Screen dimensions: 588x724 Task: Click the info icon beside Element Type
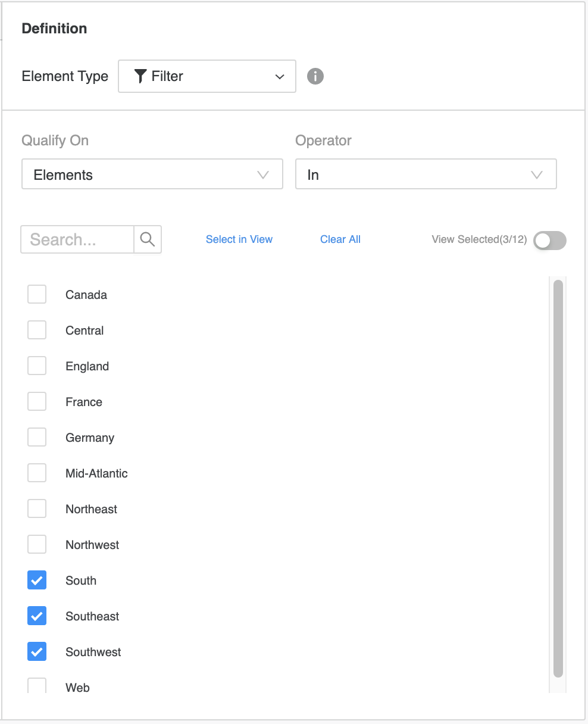coord(315,76)
